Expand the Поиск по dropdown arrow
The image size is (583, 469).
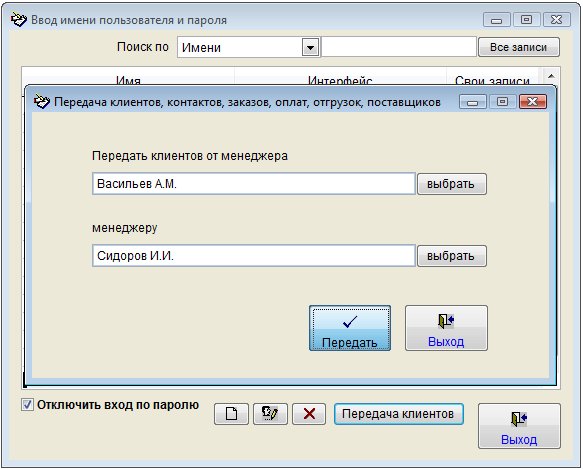[x=310, y=48]
